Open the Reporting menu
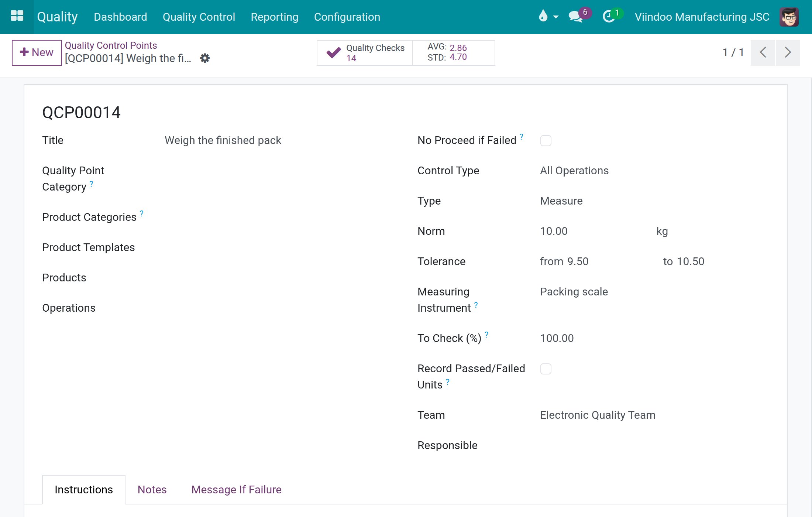 point(275,17)
